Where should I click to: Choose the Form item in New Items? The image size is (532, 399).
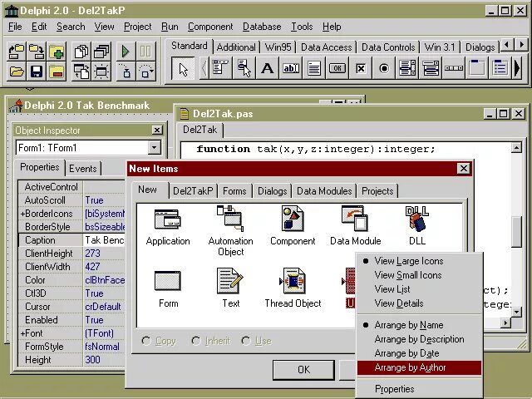point(168,288)
